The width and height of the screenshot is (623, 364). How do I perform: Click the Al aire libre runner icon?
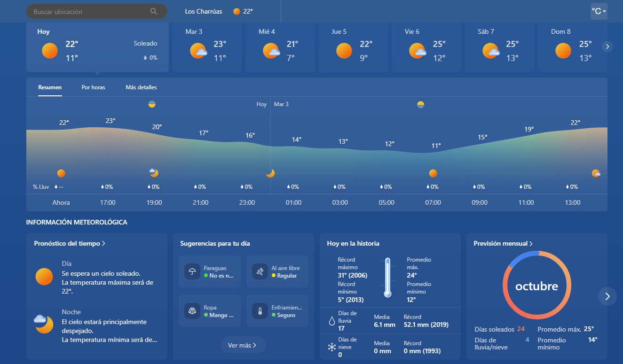coord(260,271)
